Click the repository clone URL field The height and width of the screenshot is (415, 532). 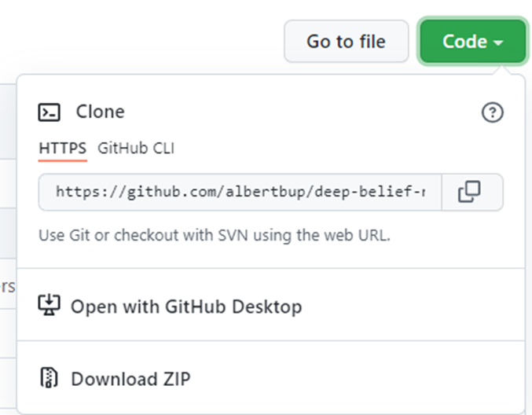point(240,192)
